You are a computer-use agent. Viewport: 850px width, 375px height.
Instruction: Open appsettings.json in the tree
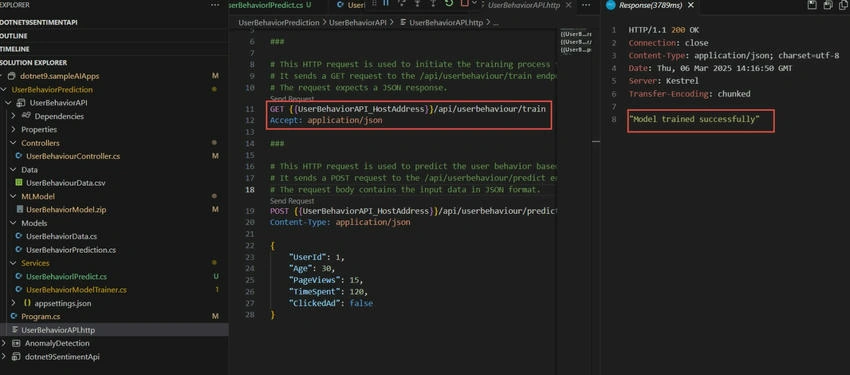coord(63,303)
